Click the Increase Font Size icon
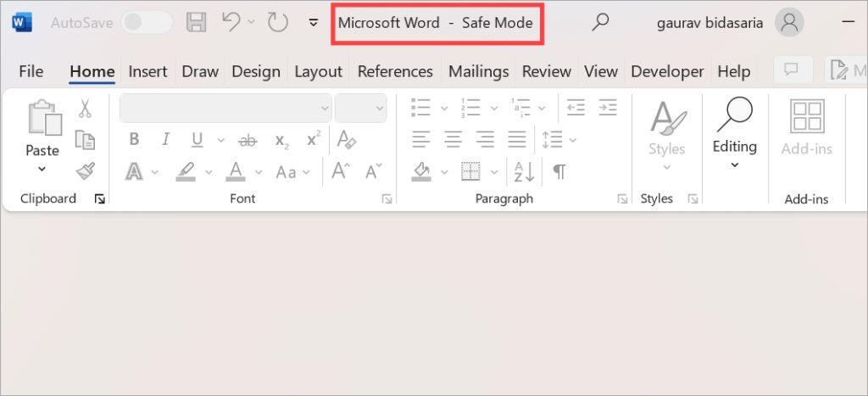Image resolution: width=868 pixels, height=396 pixels. [x=341, y=171]
